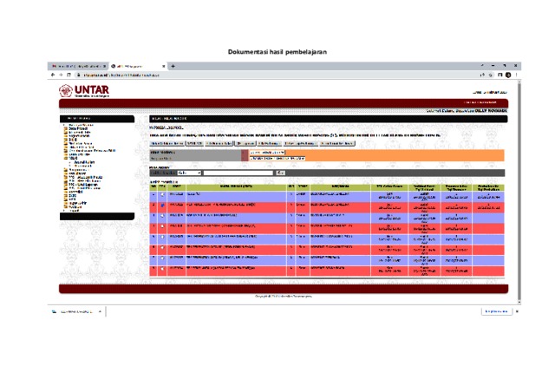Open a new browser tab with plus icon
The width and height of the screenshot is (555, 392).
pos(173,66)
